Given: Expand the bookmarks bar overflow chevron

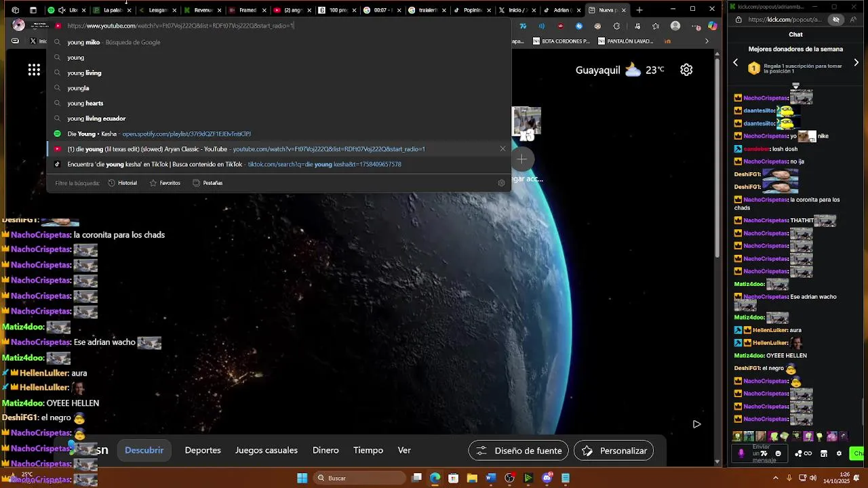Looking at the screenshot, I should [707, 41].
